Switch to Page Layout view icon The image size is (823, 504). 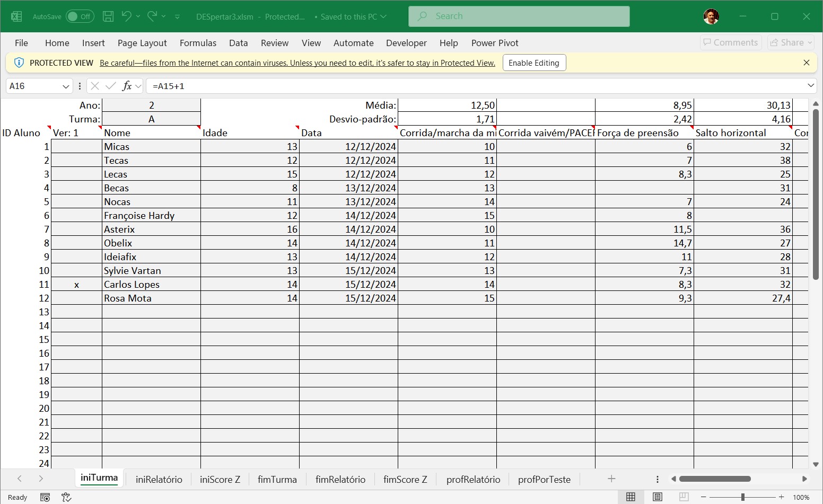coord(658,497)
